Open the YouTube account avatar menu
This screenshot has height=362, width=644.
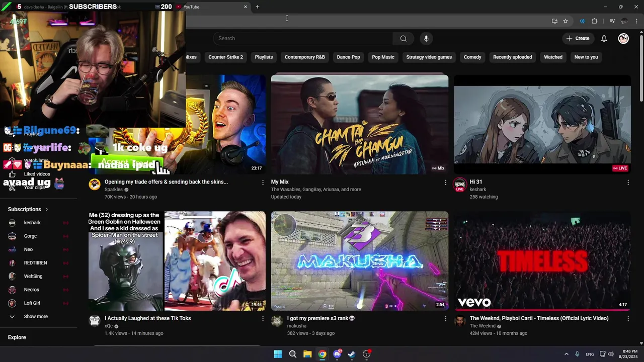623,38
